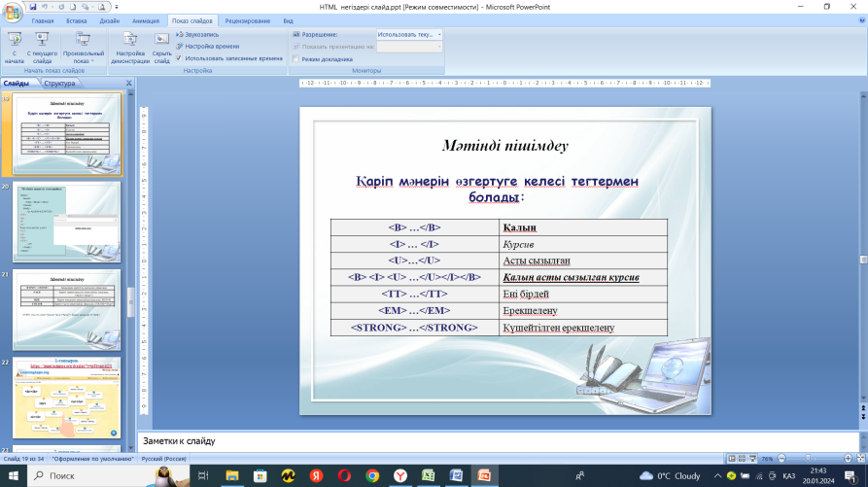Fit slide to current window icon
The width and height of the screenshot is (868, 487).
click(861, 458)
